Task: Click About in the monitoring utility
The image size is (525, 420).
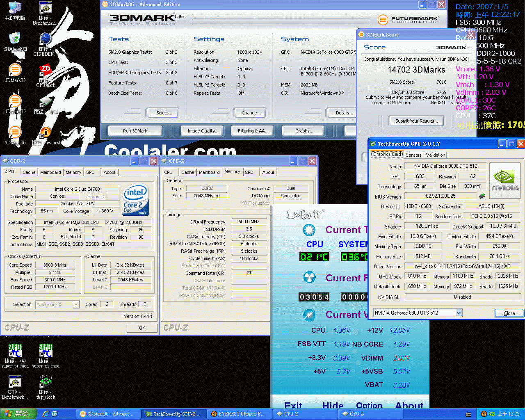Action: click(409, 406)
